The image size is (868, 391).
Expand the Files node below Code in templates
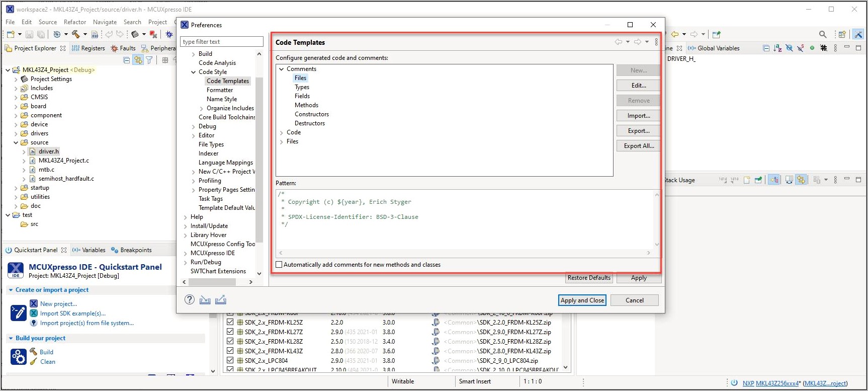(282, 141)
